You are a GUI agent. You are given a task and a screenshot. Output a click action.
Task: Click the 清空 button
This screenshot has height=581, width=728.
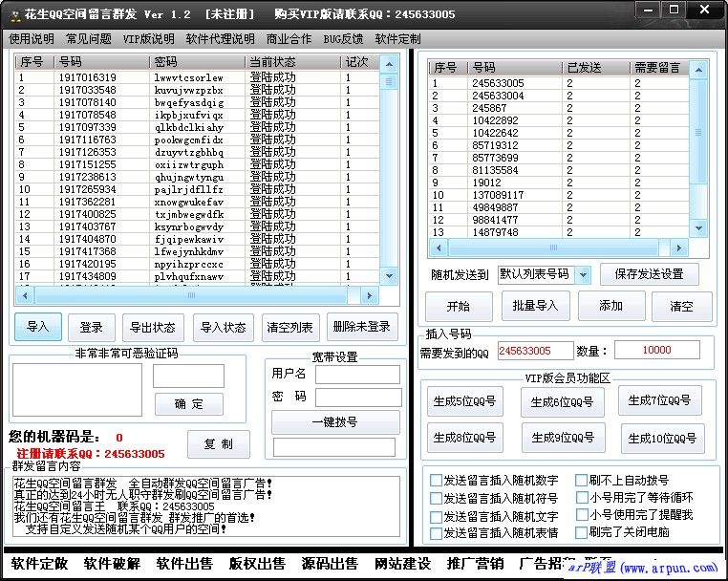(x=681, y=306)
